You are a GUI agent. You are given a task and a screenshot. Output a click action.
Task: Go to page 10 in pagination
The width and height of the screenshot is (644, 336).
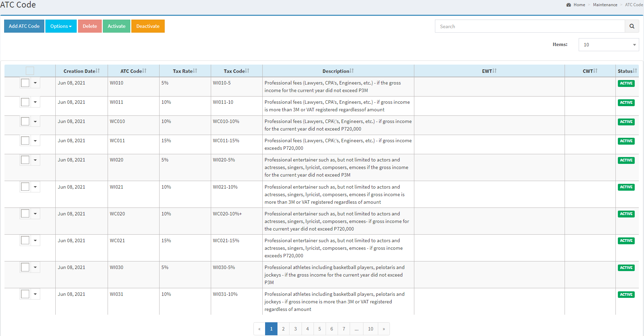coord(370,329)
